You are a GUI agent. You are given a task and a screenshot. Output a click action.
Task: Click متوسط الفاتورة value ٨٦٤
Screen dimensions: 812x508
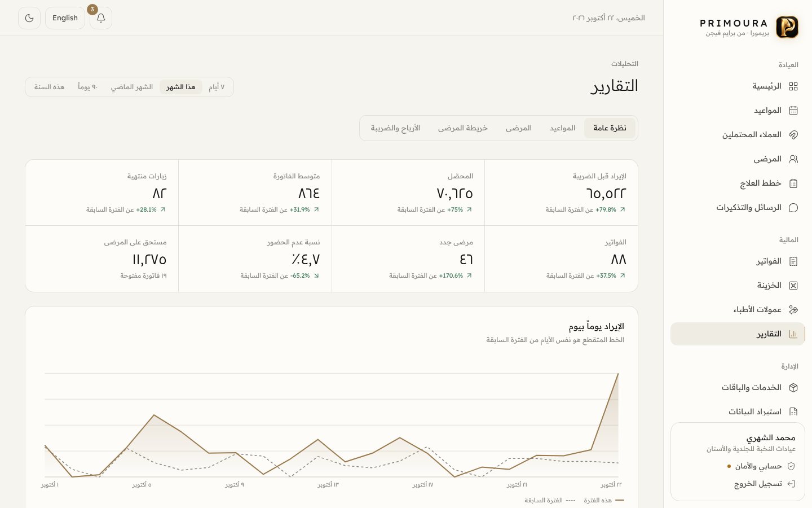pos(309,194)
